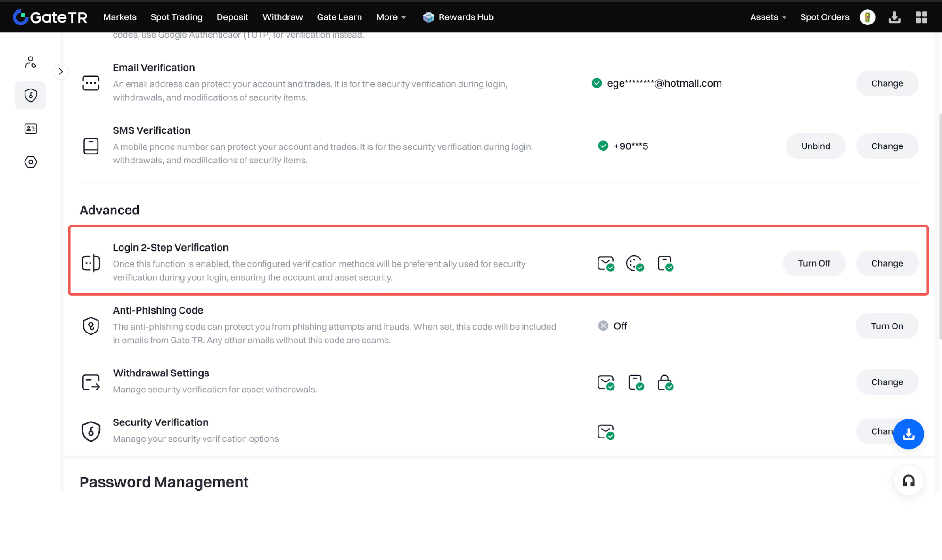
Task: Go to Spot Trading menu
Action: click(176, 17)
